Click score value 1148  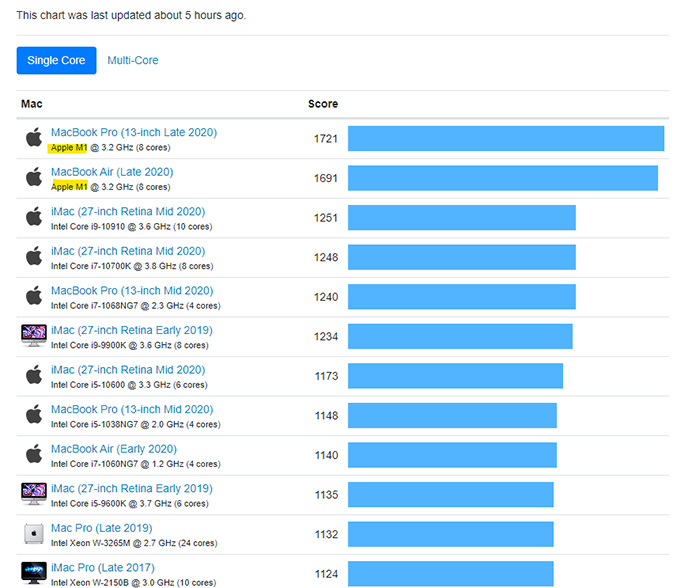pos(326,416)
